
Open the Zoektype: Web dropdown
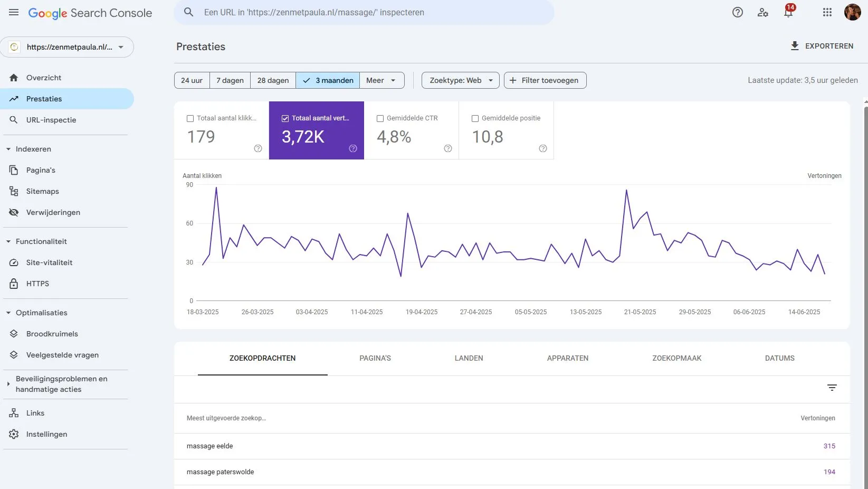tap(461, 80)
